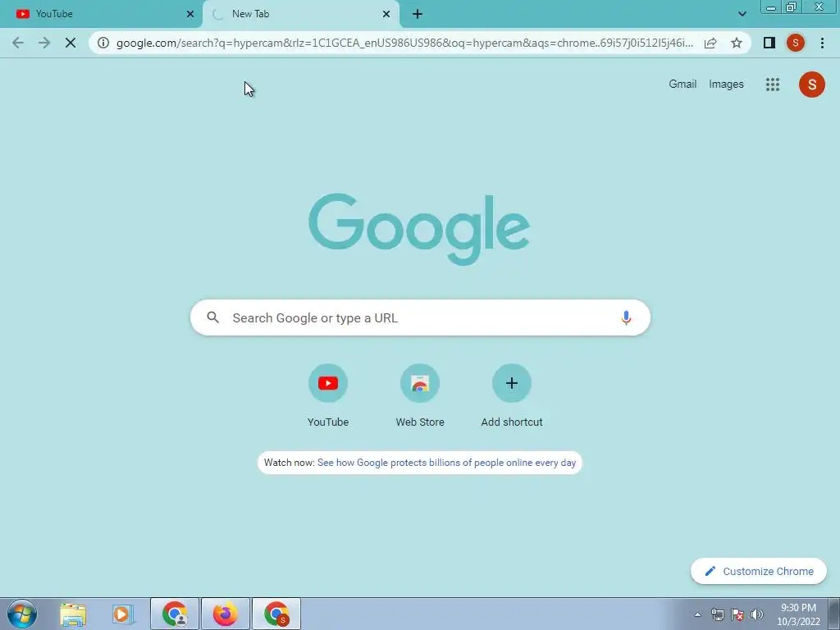Expand the tab search dropdown arrow
Image resolution: width=840 pixels, height=630 pixels.
(742, 14)
